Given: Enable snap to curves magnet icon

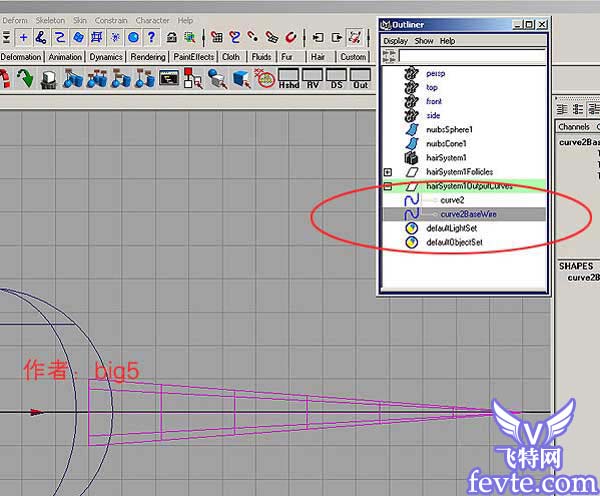Looking at the screenshot, I should [x=235, y=38].
